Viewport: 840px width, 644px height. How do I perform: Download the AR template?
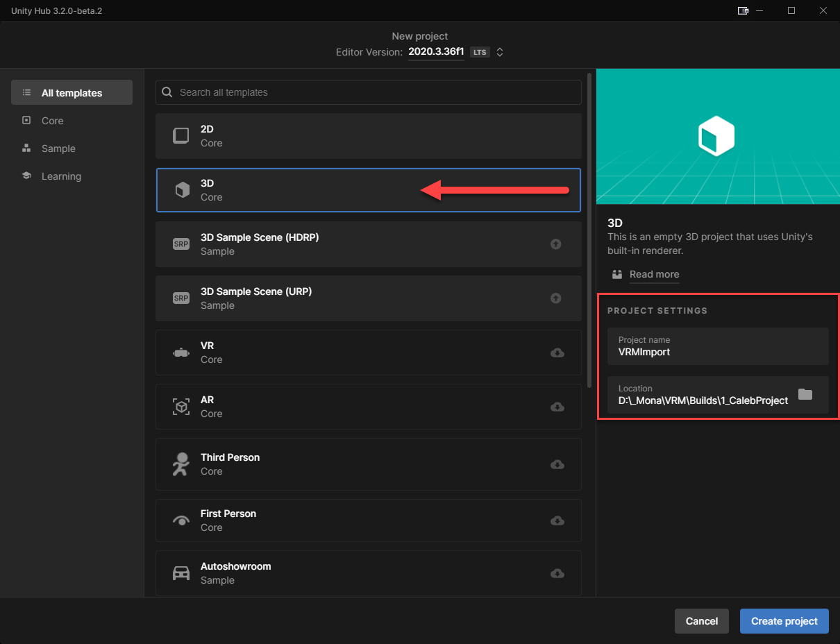[x=557, y=407]
